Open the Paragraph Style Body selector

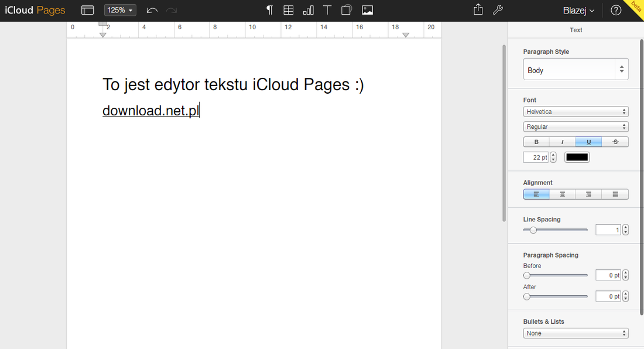click(576, 69)
